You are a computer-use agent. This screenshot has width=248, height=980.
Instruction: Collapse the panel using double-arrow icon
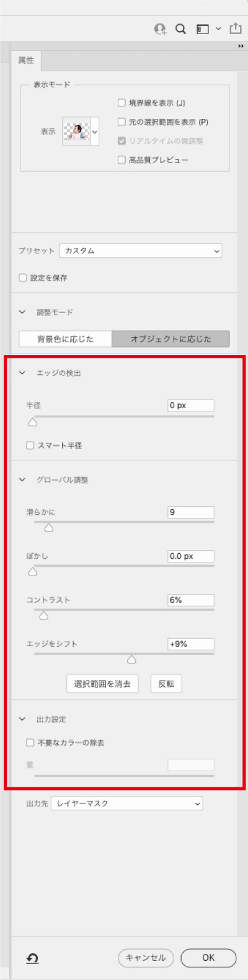pyautogui.click(x=241, y=46)
